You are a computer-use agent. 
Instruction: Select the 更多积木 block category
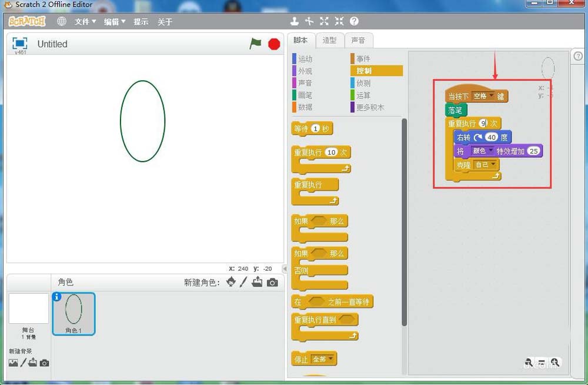click(x=367, y=107)
